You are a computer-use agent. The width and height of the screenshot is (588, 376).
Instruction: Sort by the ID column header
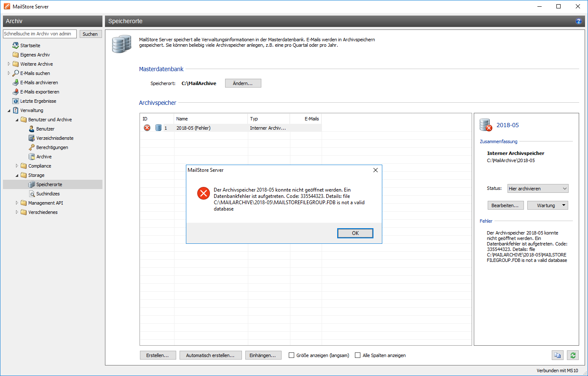(157, 119)
